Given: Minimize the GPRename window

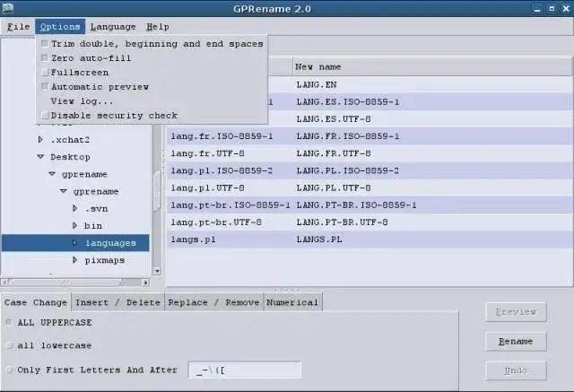Looking at the screenshot, I should click(537, 9).
